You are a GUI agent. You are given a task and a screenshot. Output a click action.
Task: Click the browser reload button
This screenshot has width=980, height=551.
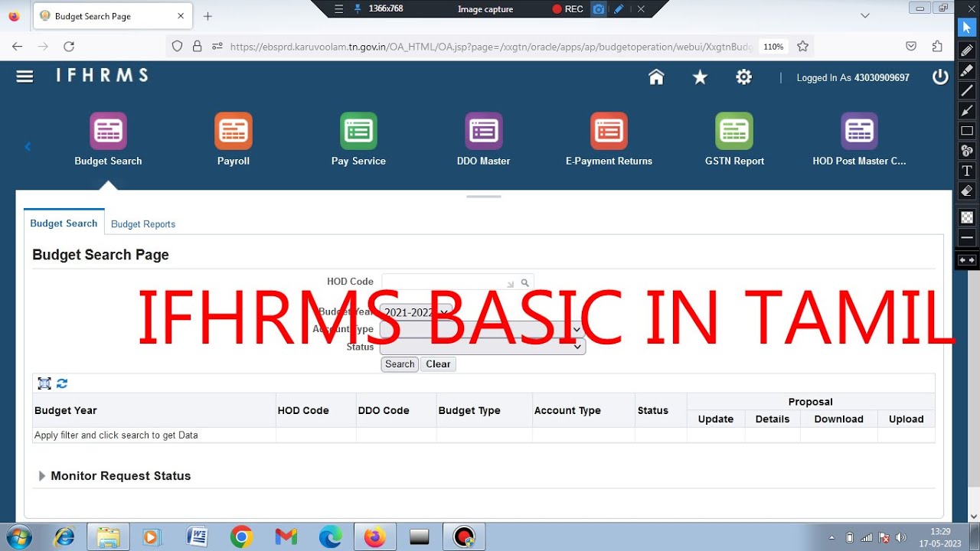pyautogui.click(x=69, y=47)
